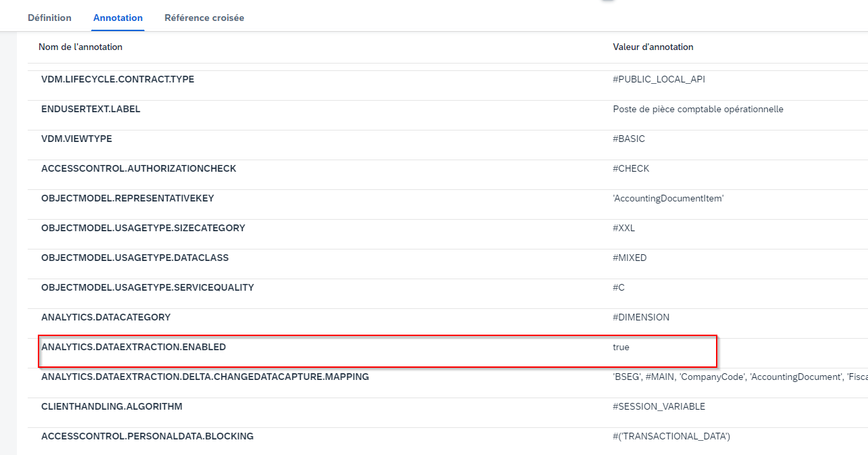Click the Valeur d'annotation column header
This screenshot has width=868, height=455.
pos(653,47)
